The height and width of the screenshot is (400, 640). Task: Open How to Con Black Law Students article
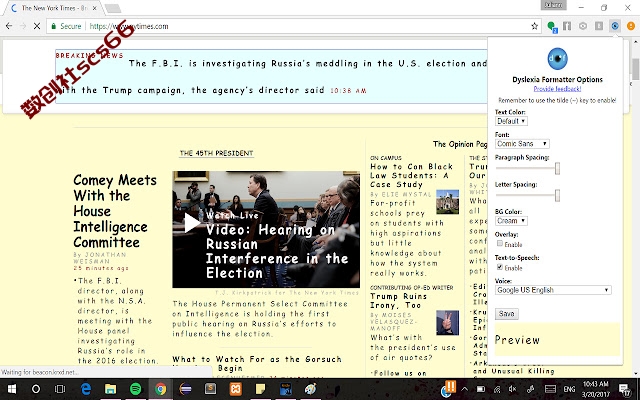411,176
